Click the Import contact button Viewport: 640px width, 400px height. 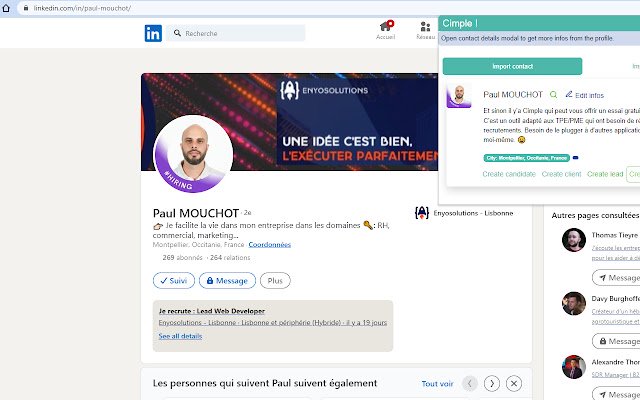(512, 67)
